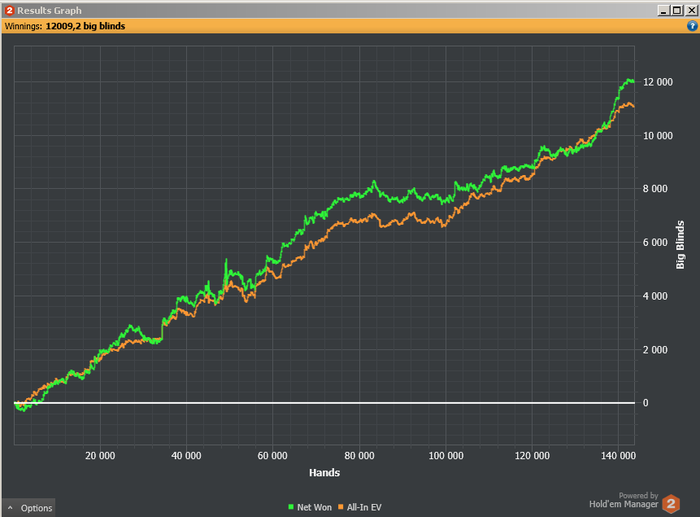Click the 0 y-axis label

pyautogui.click(x=646, y=403)
